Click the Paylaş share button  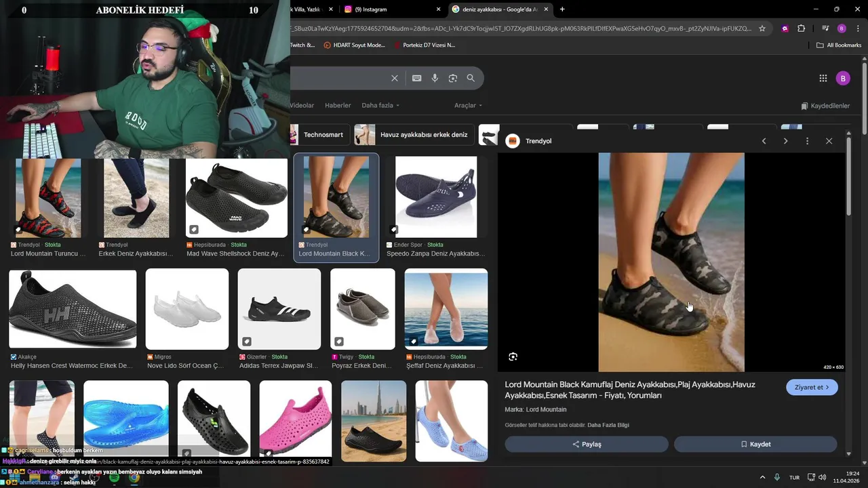point(587,444)
